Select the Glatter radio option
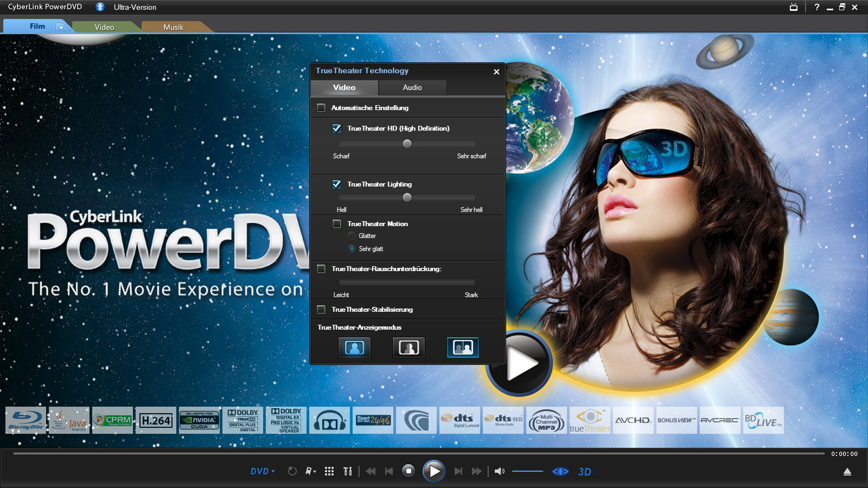Screen dimensions: 868x488 point(352,235)
